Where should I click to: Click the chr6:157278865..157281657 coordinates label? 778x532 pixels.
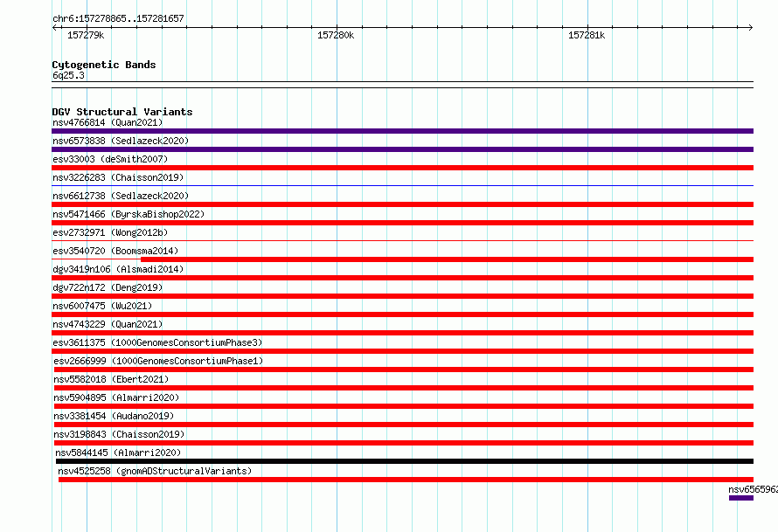[118, 19]
